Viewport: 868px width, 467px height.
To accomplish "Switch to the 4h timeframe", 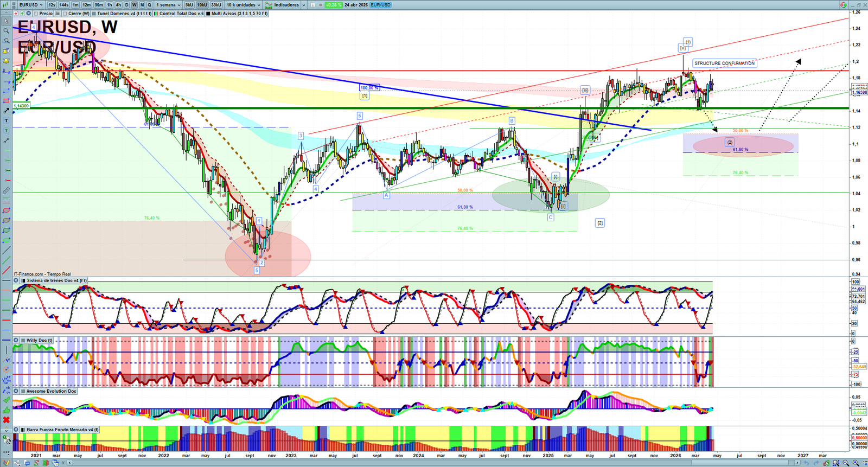I will point(118,5).
